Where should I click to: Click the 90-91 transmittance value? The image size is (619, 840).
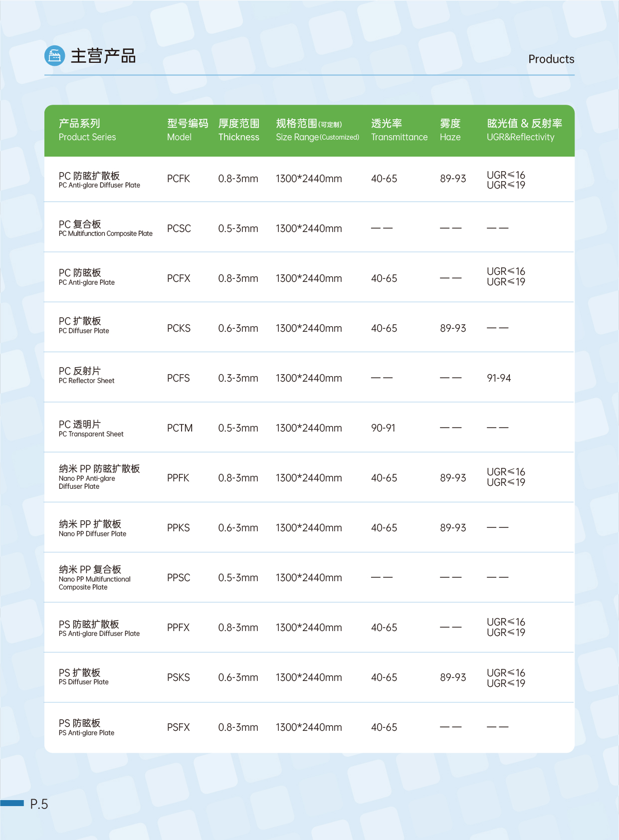[383, 428]
